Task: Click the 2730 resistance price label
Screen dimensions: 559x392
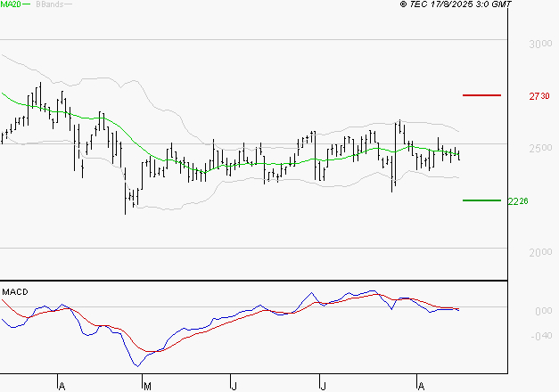Action: click(540, 95)
